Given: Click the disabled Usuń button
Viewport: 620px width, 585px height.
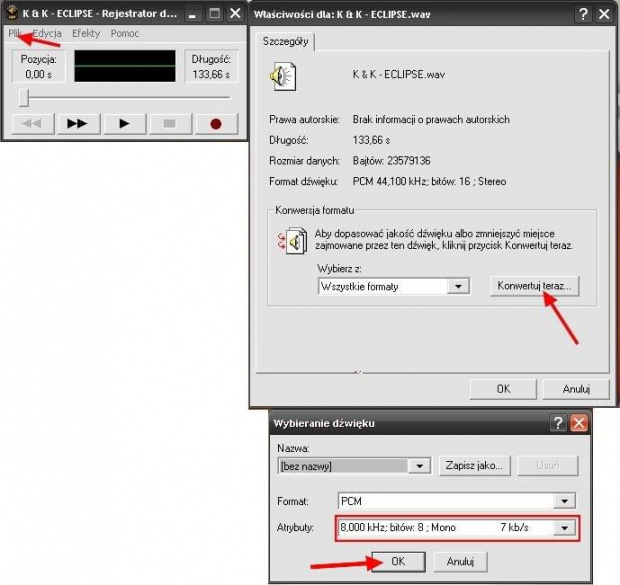Looking at the screenshot, I should point(548,466).
